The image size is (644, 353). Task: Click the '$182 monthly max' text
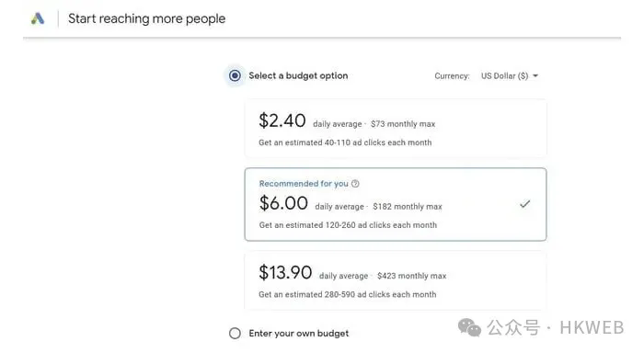tap(408, 207)
